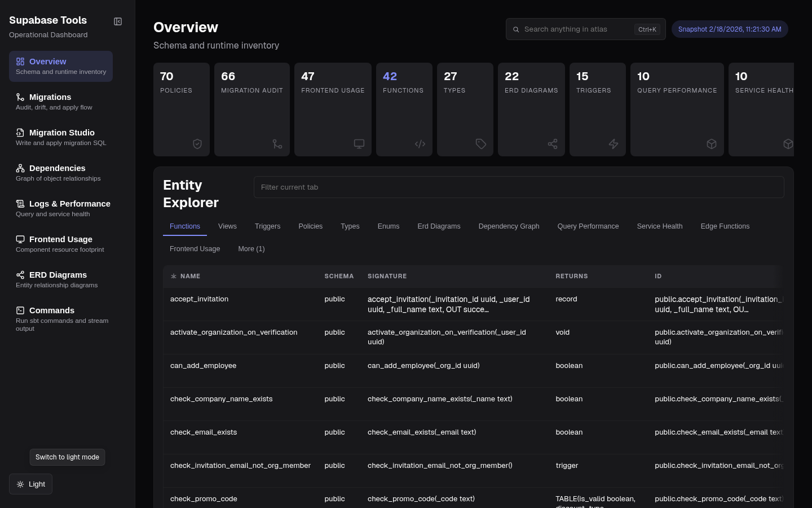The height and width of the screenshot is (508, 812).
Task: Open Commands section in the sidebar
Action: [52, 310]
